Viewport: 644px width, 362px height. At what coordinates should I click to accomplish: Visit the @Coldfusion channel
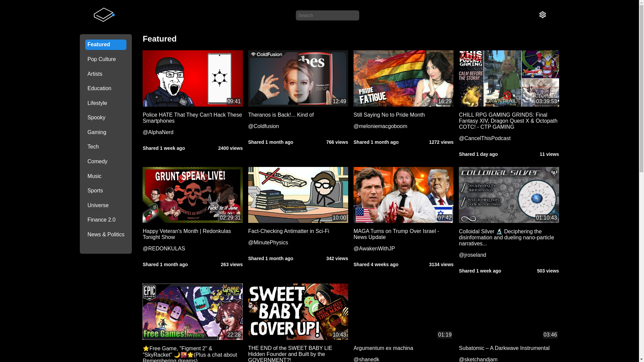pyautogui.click(x=263, y=126)
